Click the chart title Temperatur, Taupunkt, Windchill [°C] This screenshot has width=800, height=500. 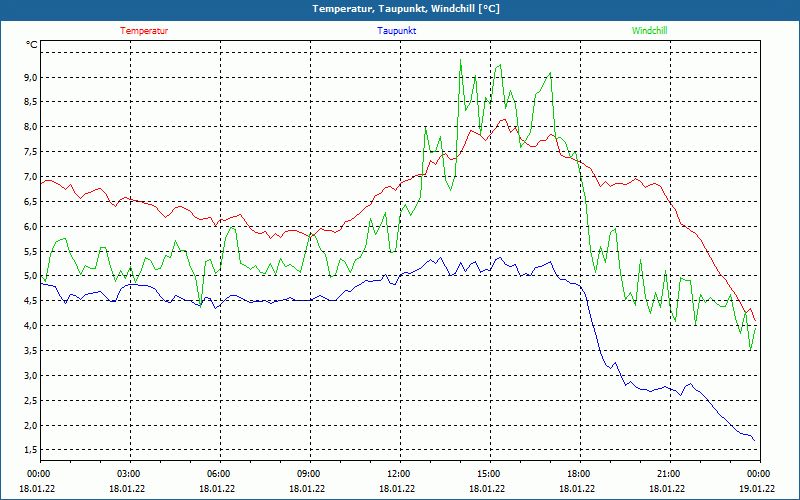(x=406, y=9)
